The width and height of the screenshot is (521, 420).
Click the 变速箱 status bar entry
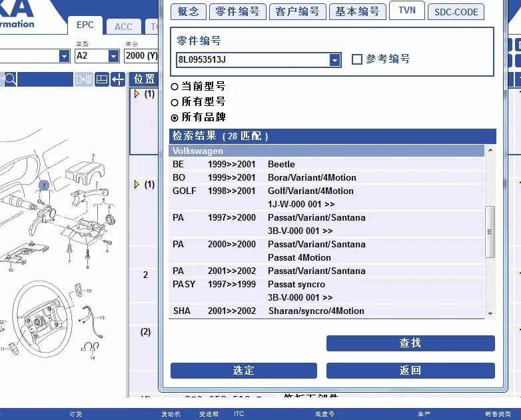coord(209,414)
